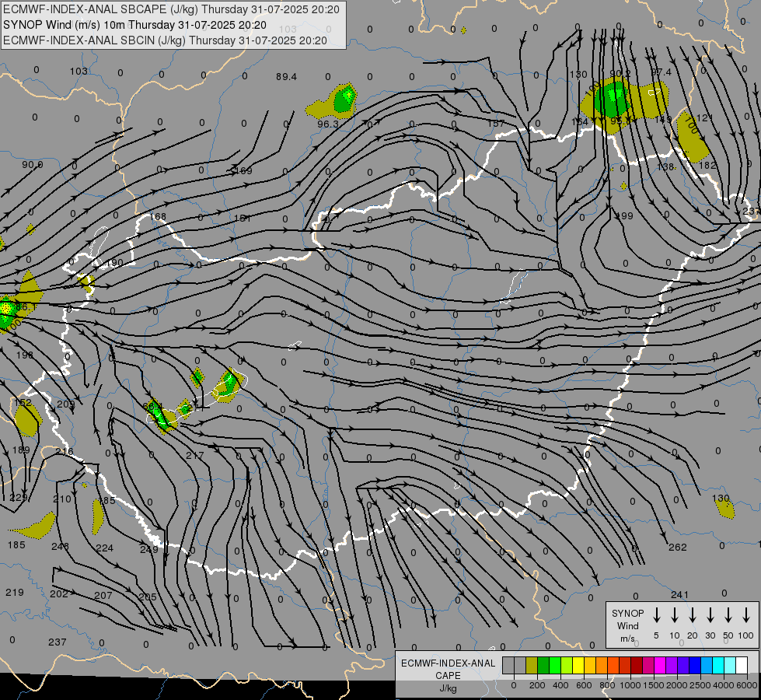The width and height of the screenshot is (761, 700).
Task: Click the 20 m/s wind arrow in legend
Action: point(692,615)
